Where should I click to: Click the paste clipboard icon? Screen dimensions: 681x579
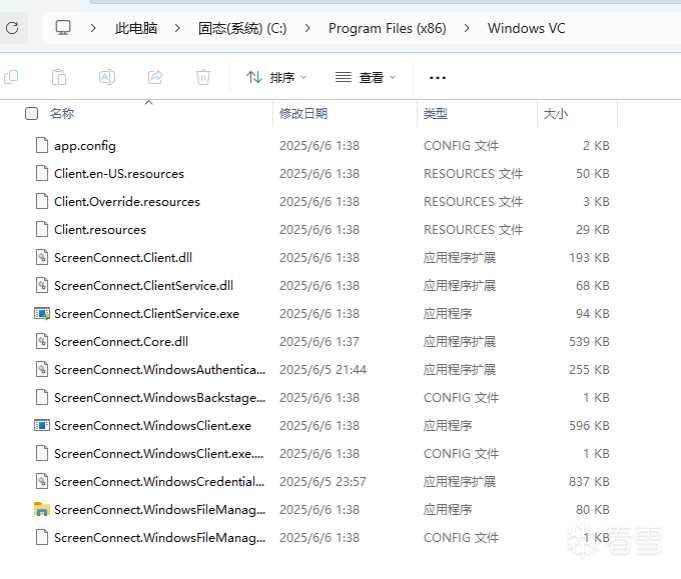point(59,77)
